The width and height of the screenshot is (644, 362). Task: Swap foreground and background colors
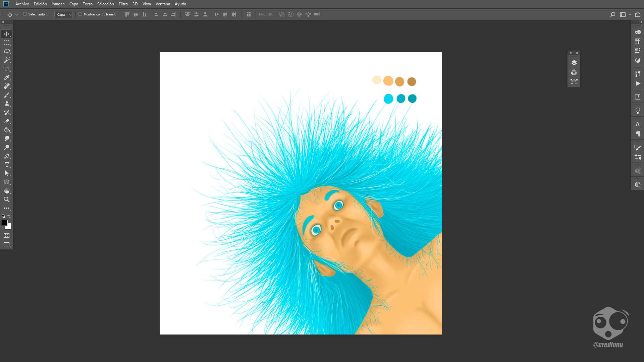tap(9, 216)
